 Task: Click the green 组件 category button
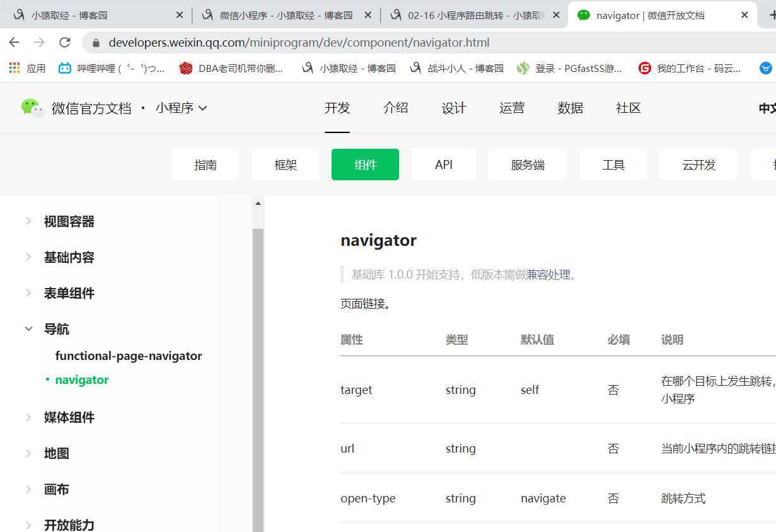click(x=366, y=165)
